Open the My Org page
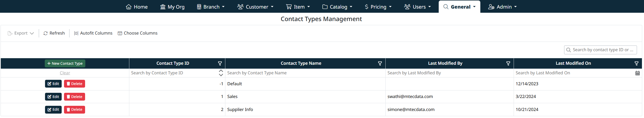 pos(172,7)
